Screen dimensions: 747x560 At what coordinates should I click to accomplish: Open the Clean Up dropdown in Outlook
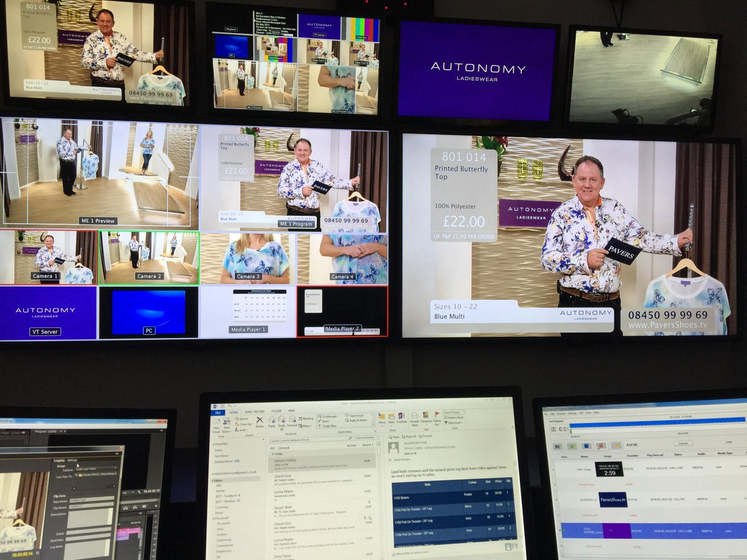245,424
